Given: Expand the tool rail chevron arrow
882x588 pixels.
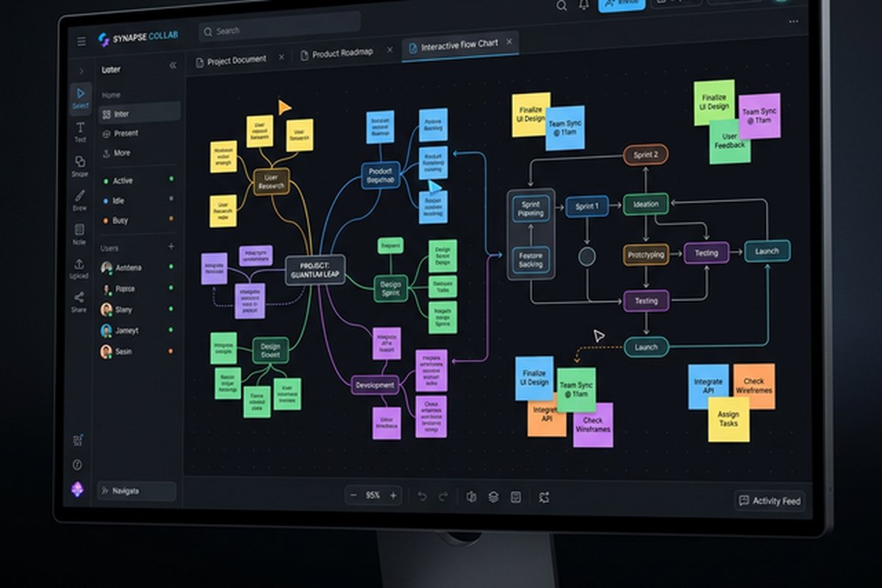Looking at the screenshot, I should click(80, 72).
